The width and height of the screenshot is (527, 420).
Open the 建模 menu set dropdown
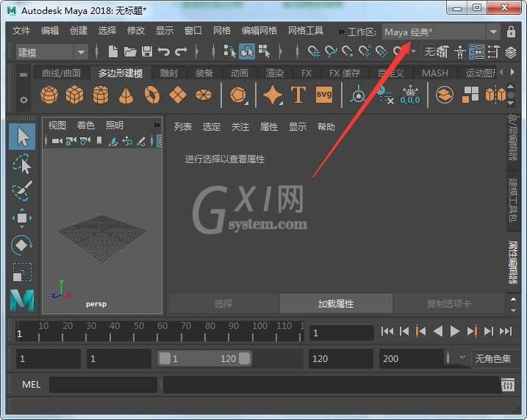tap(52, 52)
